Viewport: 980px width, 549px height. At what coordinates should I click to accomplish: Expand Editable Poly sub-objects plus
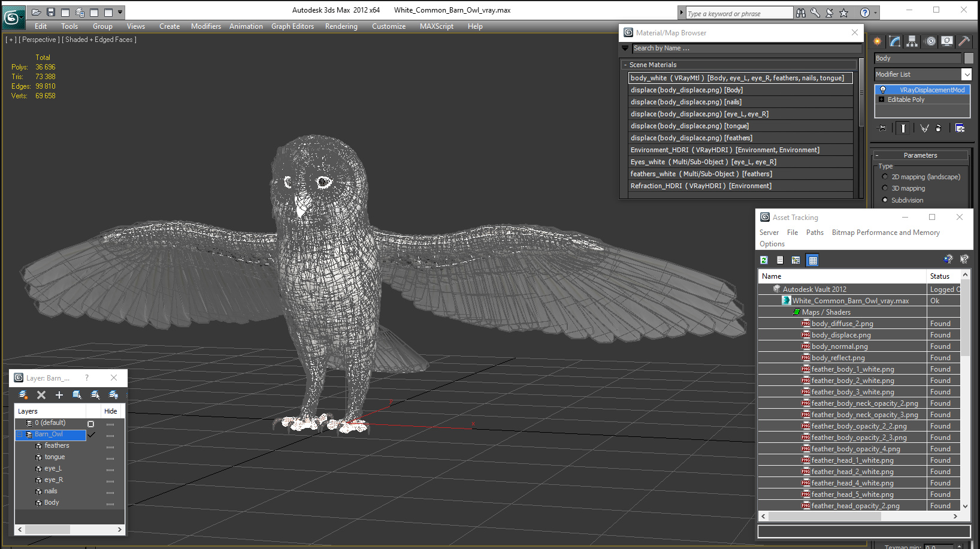(x=881, y=99)
